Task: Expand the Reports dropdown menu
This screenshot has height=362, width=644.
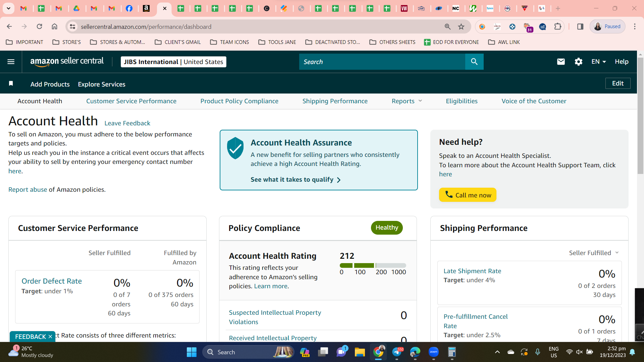Action: pyautogui.click(x=407, y=101)
